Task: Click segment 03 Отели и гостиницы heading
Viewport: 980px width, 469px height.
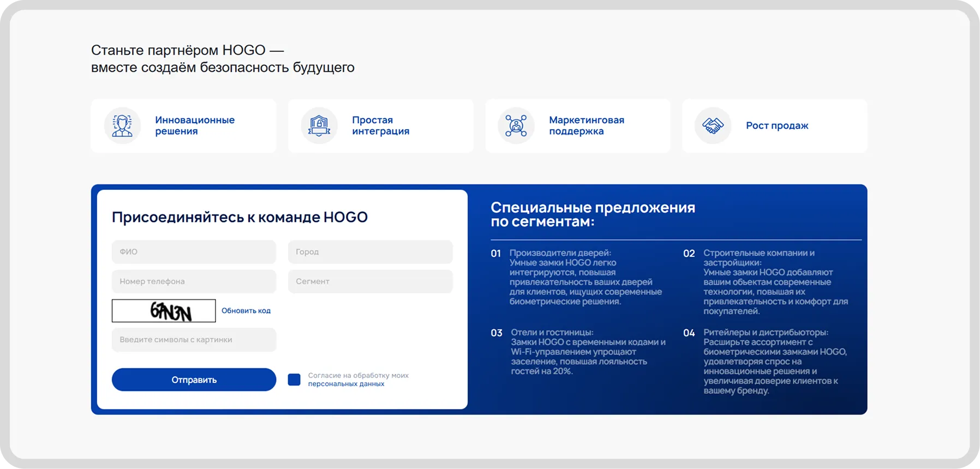Action: tap(552, 333)
